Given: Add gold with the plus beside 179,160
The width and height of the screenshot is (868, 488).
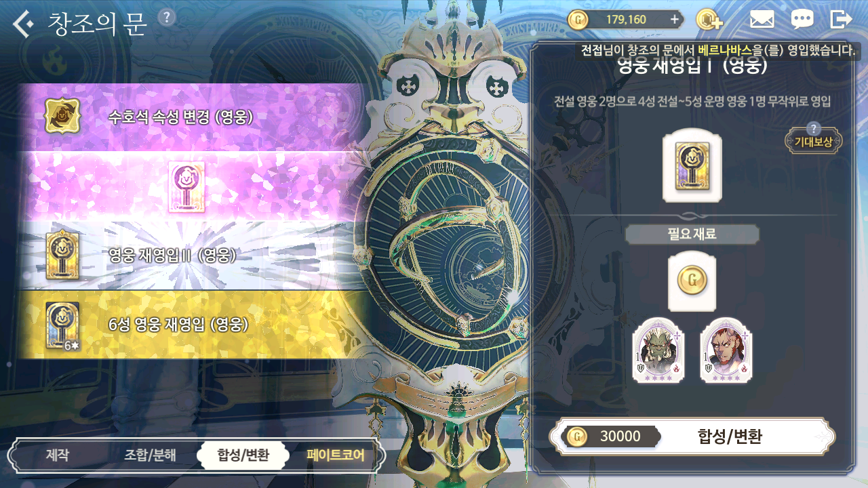Looking at the screenshot, I should click(x=674, y=19).
